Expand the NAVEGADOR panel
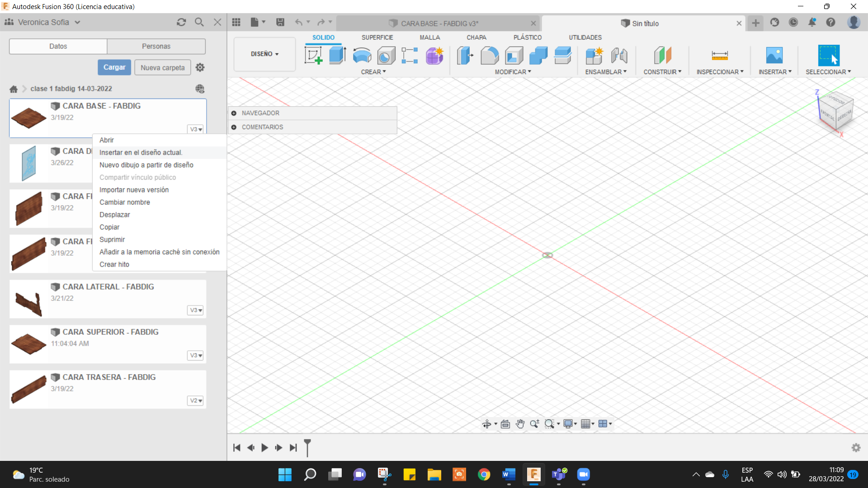Screen dimensions: 868x488 [x=234, y=113]
